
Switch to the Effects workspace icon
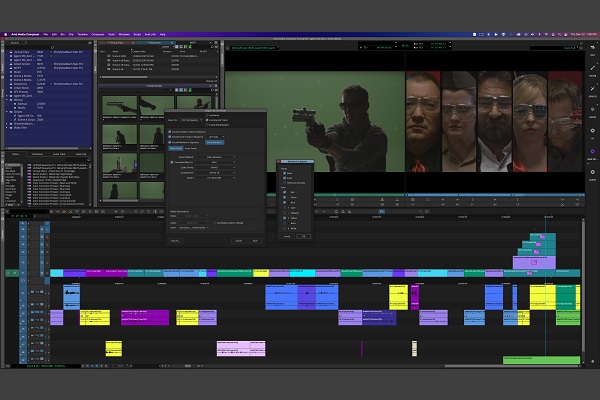[x=592, y=89]
